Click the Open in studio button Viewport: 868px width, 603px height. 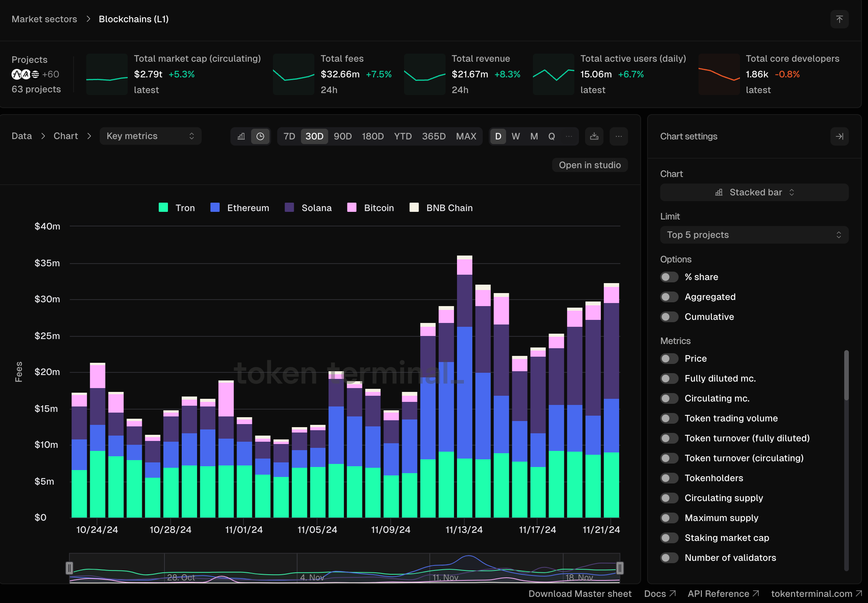click(589, 165)
